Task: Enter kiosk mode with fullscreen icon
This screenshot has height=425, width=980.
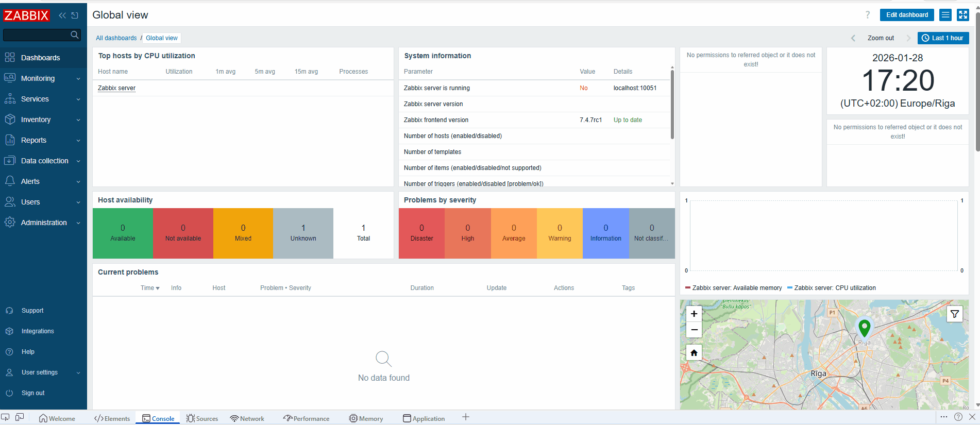Action: 962,15
